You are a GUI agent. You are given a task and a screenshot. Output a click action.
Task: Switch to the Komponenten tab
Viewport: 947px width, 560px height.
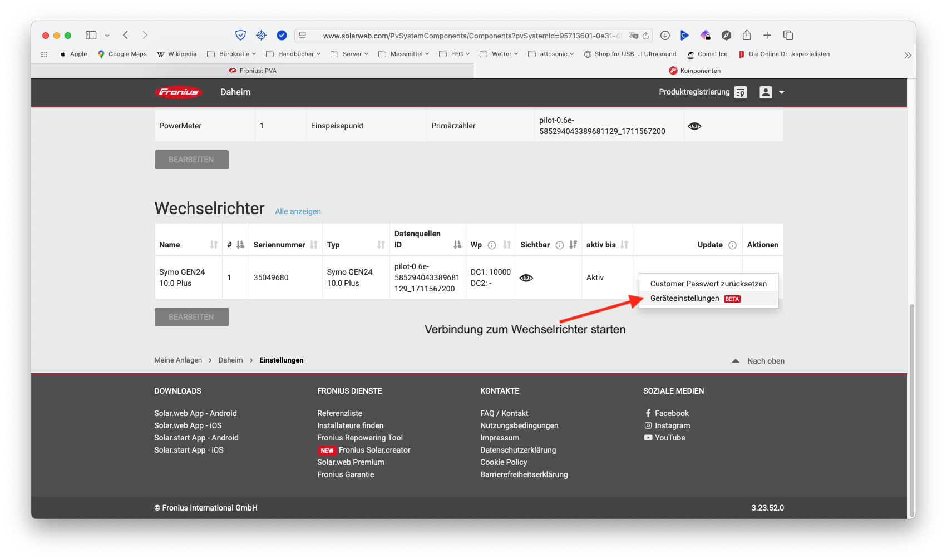[694, 71]
